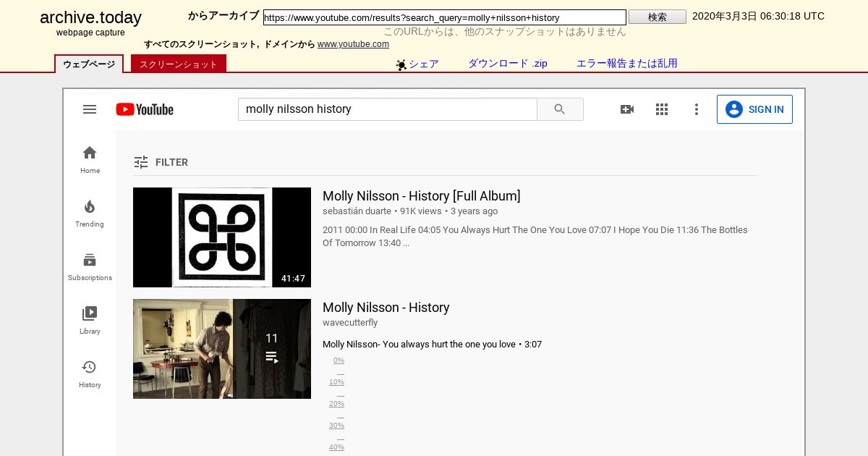The height and width of the screenshot is (456, 868).
Task: Open the www.youtube.com domain link
Action: (x=353, y=44)
